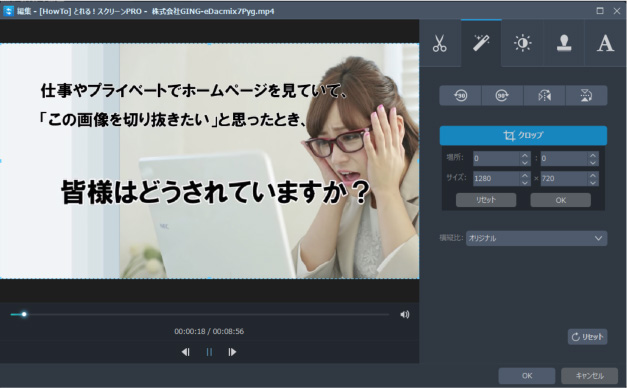Open the scissors trim tab
627x388 pixels.
pos(440,43)
